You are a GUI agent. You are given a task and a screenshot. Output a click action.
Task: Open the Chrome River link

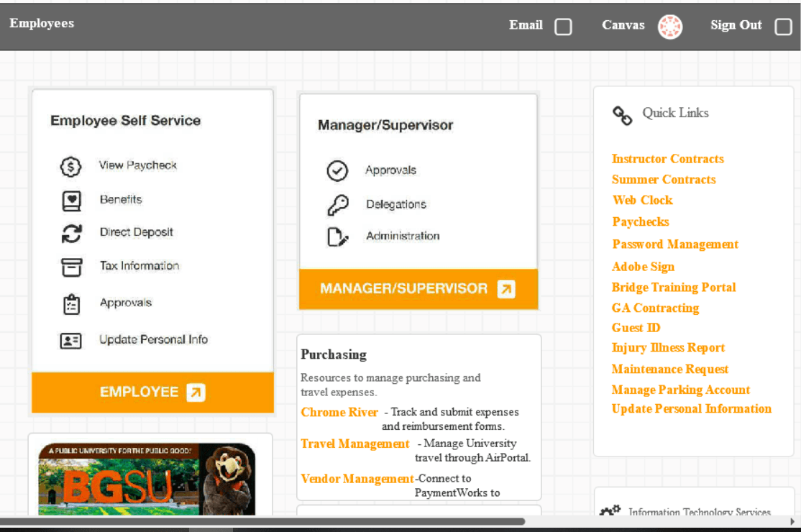[339, 413]
